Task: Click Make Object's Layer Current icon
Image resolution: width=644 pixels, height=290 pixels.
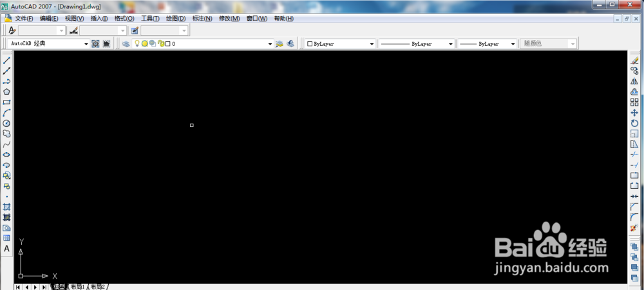Action: pos(279,44)
